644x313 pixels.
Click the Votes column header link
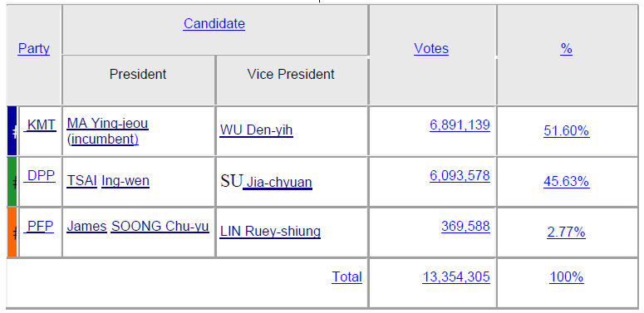coord(431,49)
